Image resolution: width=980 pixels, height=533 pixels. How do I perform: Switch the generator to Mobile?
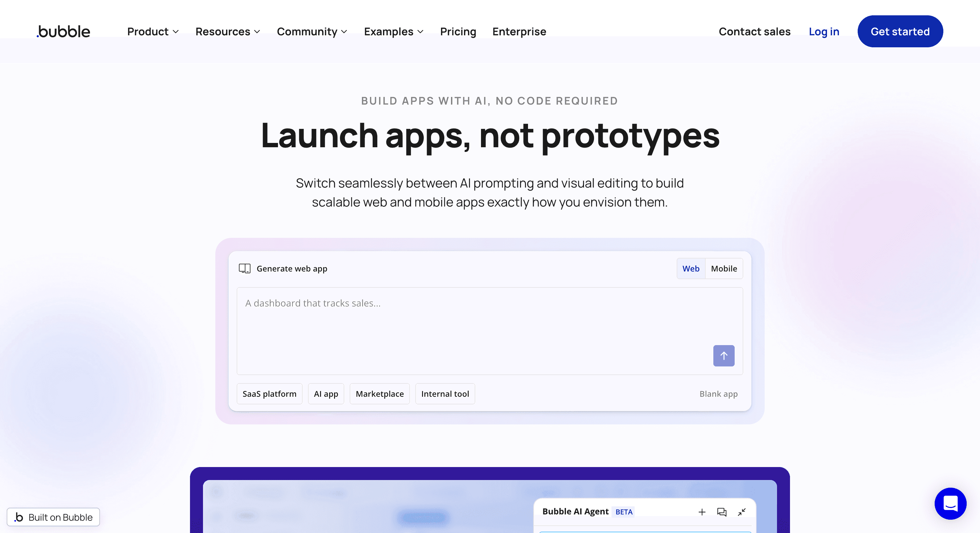(724, 268)
